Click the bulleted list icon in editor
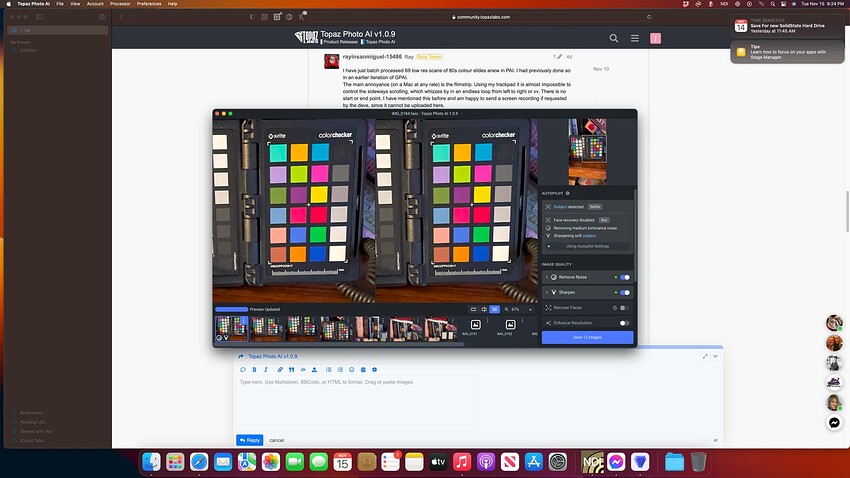Image resolution: width=850 pixels, height=478 pixels. pyautogui.click(x=329, y=370)
